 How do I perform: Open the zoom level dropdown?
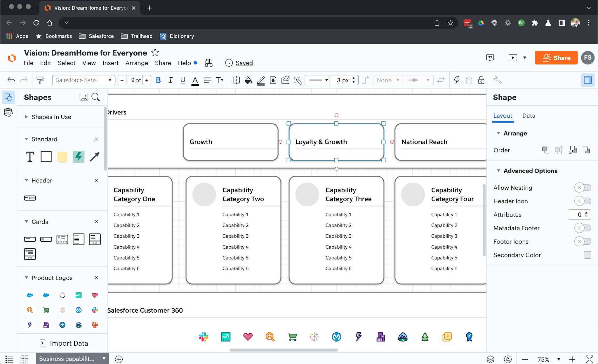558,359
